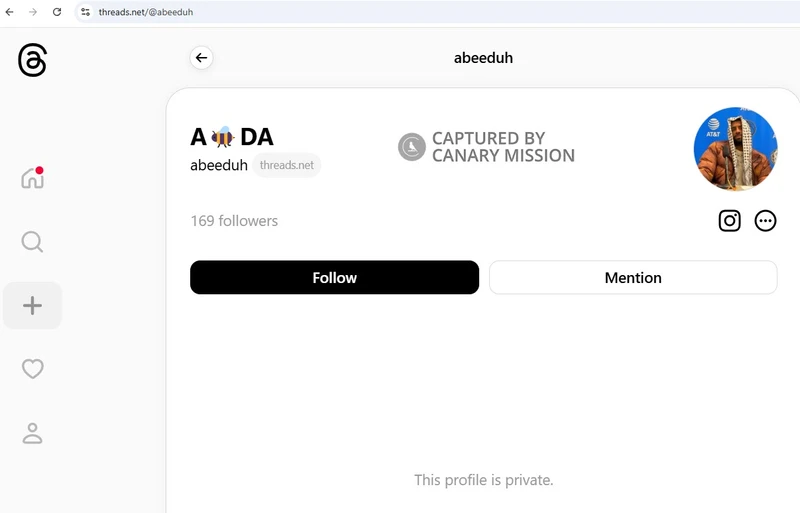Create a new thread with the plus icon
The height and width of the screenshot is (513, 800).
tap(32, 305)
